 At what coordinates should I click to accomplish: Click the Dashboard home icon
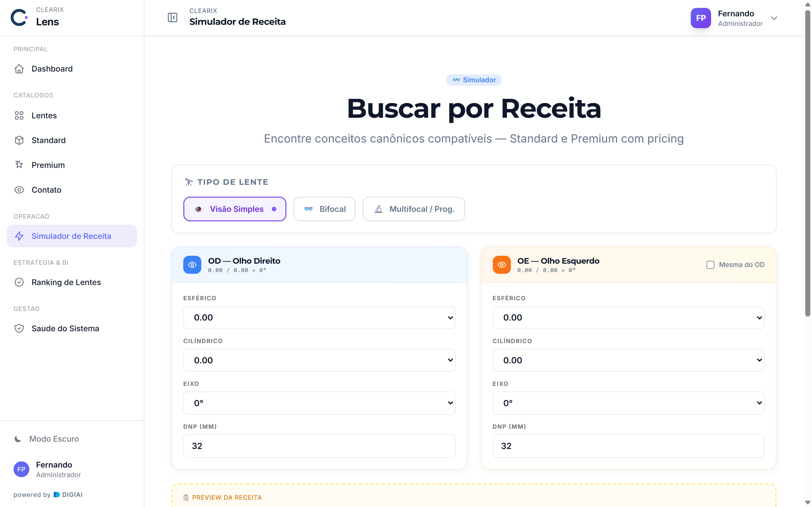[x=19, y=69]
